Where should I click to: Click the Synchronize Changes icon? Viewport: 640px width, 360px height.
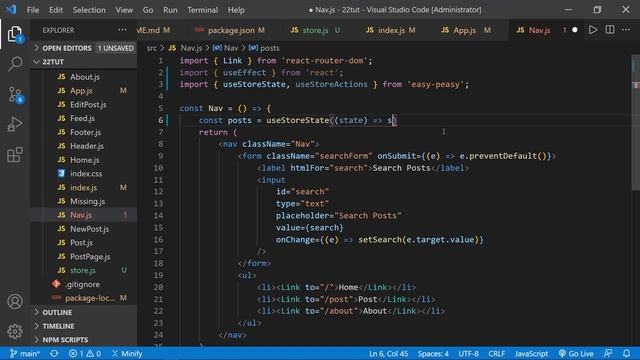click(x=54, y=353)
